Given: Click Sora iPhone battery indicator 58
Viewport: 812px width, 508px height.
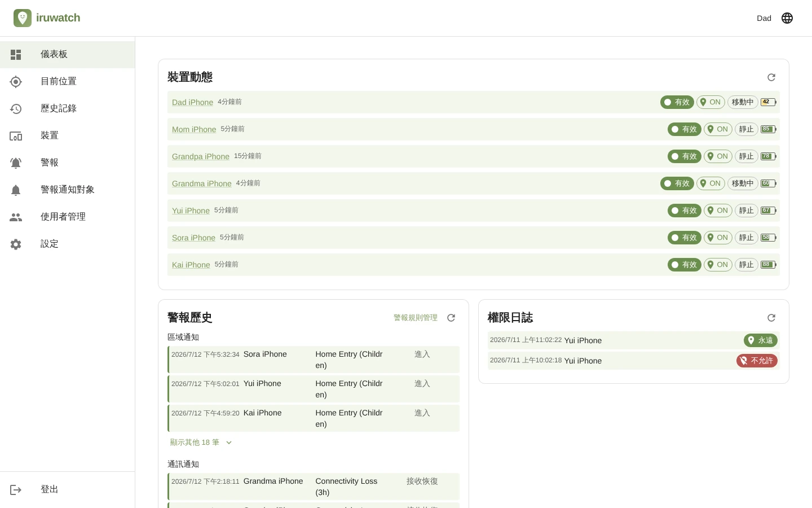Looking at the screenshot, I should pos(769,238).
